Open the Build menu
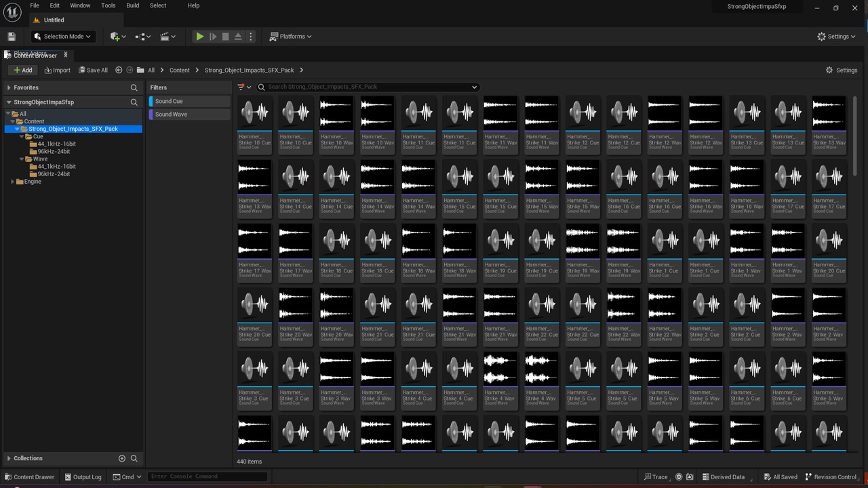Screen dimensions: 868x488 [x=133, y=5]
